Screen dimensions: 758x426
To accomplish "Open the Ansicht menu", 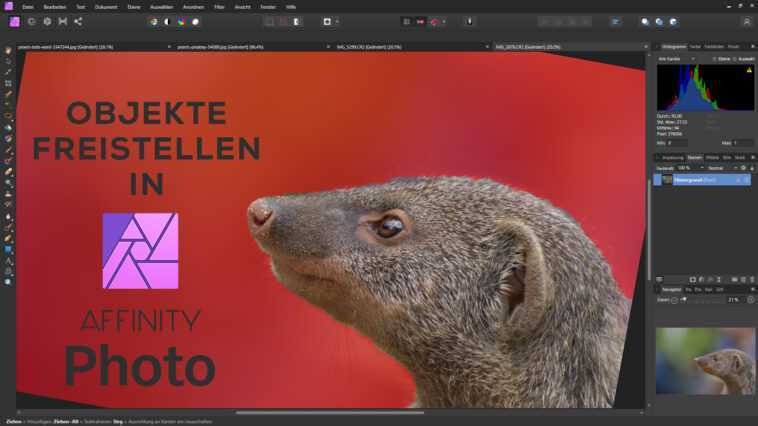I will point(243,7).
